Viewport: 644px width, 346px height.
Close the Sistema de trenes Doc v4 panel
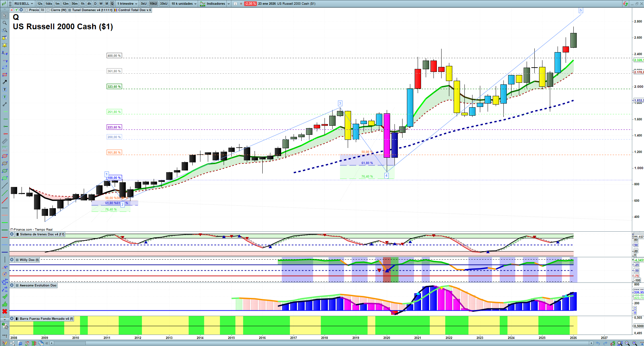click(x=12, y=234)
